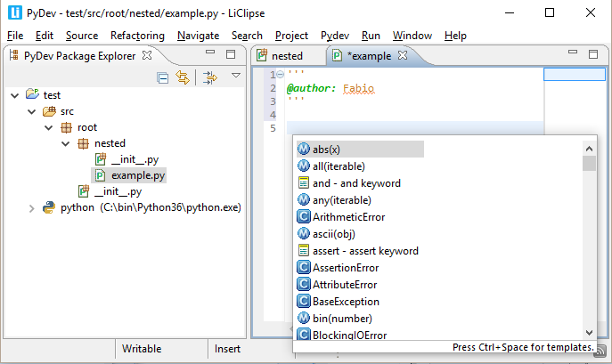This screenshot has height=364, width=612.
Task: Open the Refactoring menu
Action: coord(137,36)
